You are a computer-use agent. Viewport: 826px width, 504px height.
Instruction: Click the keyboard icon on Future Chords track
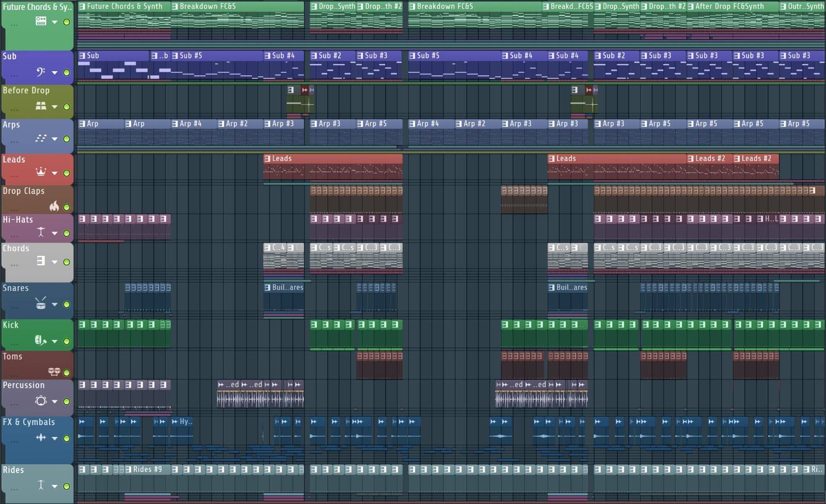point(41,21)
